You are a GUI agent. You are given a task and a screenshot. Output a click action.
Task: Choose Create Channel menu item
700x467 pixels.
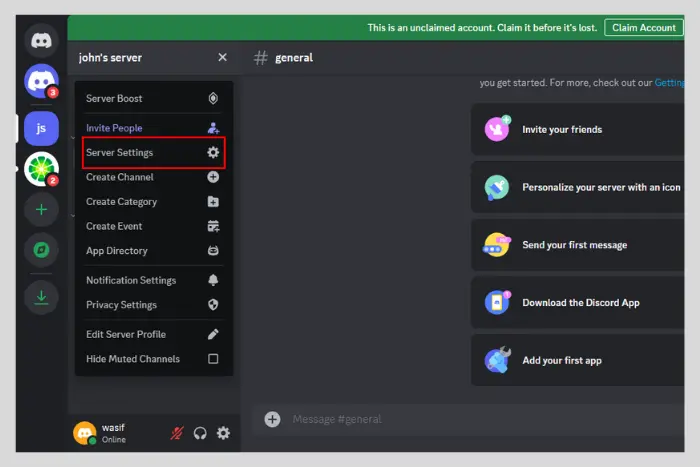coord(154,177)
